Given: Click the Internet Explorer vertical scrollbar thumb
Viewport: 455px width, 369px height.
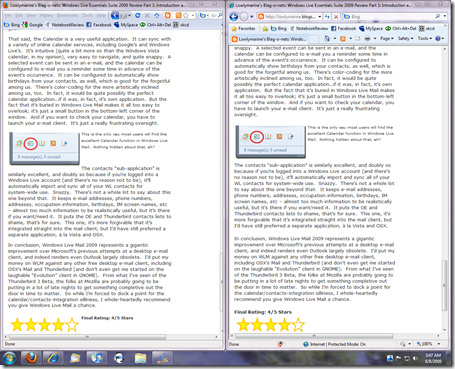Looking at the screenshot, I should pyautogui.click(x=444, y=285).
